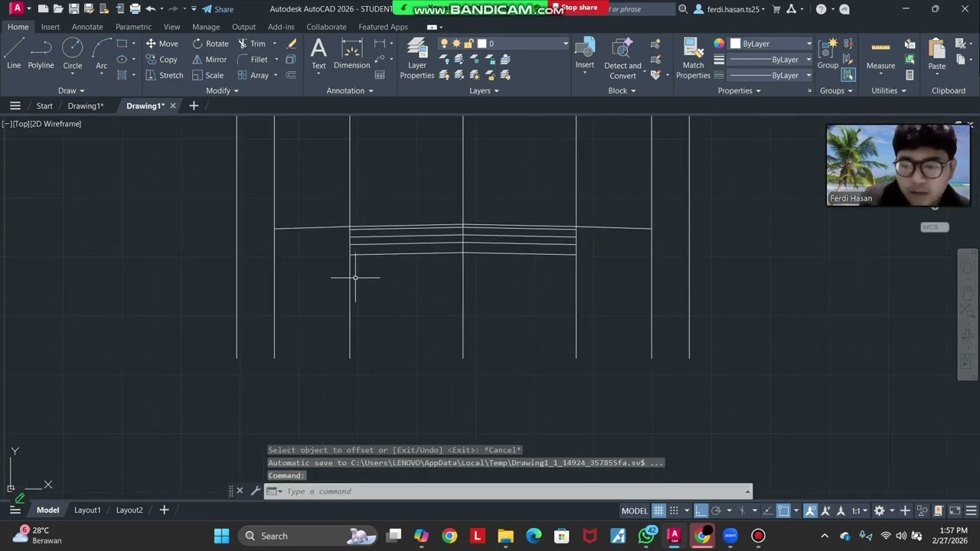Click the Insert block button
The image size is (980, 551).
pyautogui.click(x=584, y=54)
